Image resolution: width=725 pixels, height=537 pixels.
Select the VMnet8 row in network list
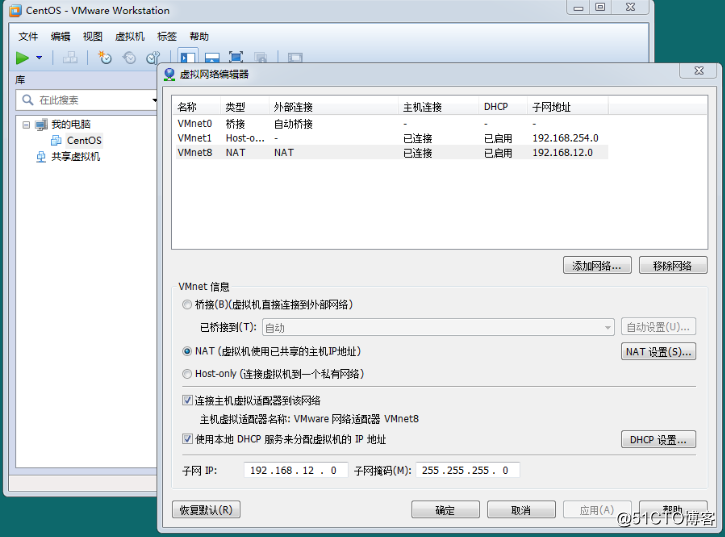click(392, 153)
